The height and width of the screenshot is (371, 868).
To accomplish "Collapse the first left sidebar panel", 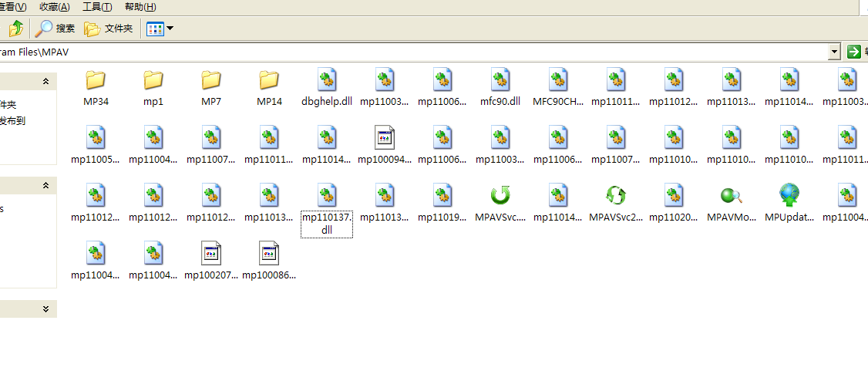I will 45,81.
